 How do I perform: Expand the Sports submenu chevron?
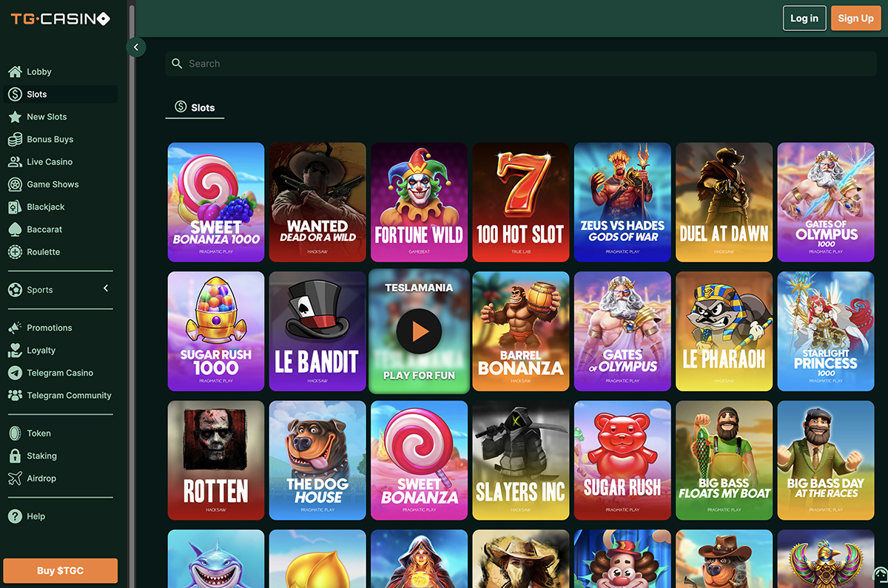[106, 288]
